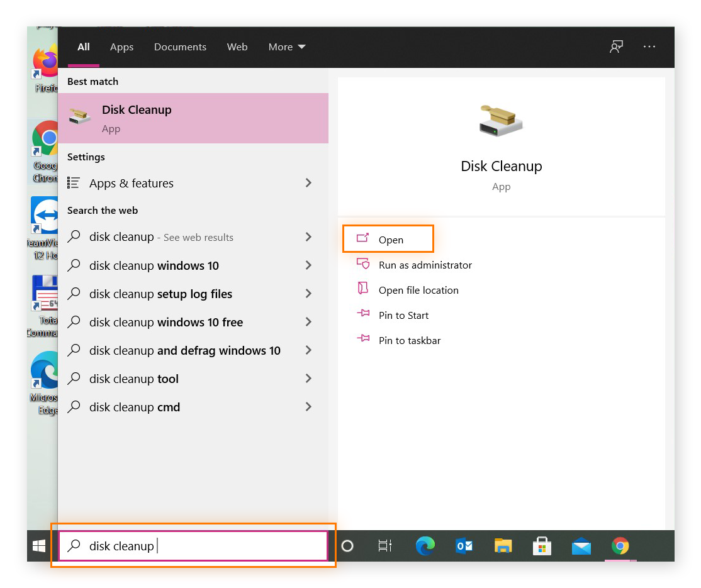
Task: Expand the More search filter dropdown
Action: coord(286,47)
